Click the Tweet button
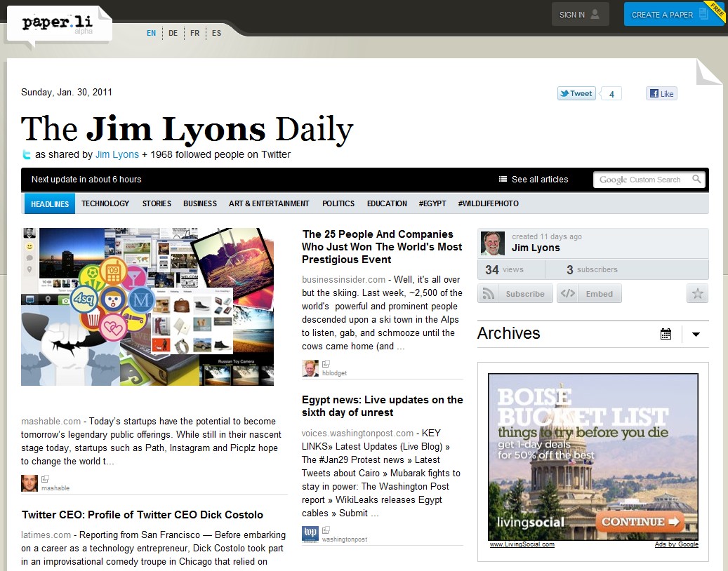 pos(576,93)
